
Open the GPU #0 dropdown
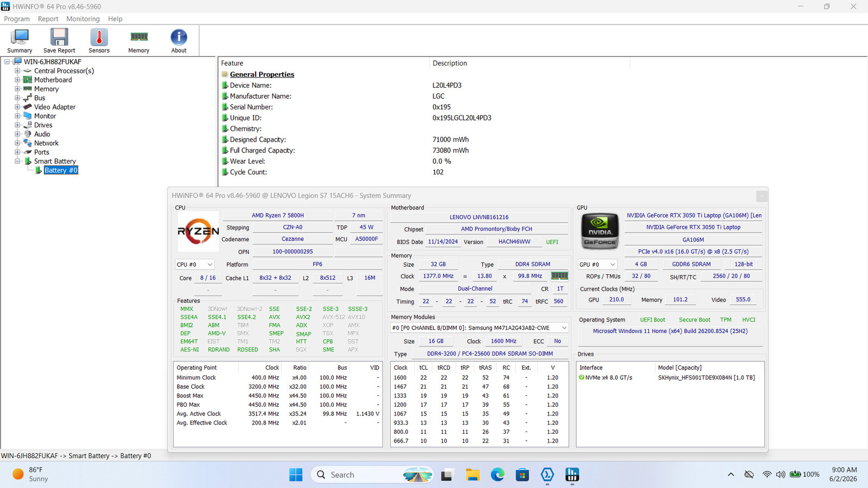click(x=597, y=265)
